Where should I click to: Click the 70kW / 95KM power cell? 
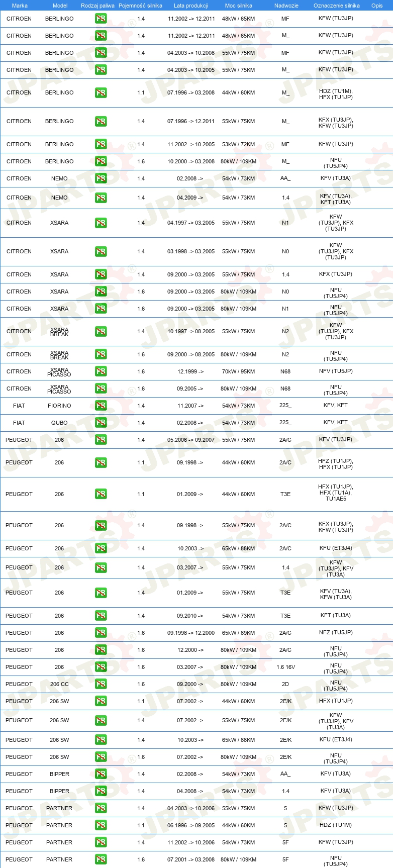click(x=239, y=371)
